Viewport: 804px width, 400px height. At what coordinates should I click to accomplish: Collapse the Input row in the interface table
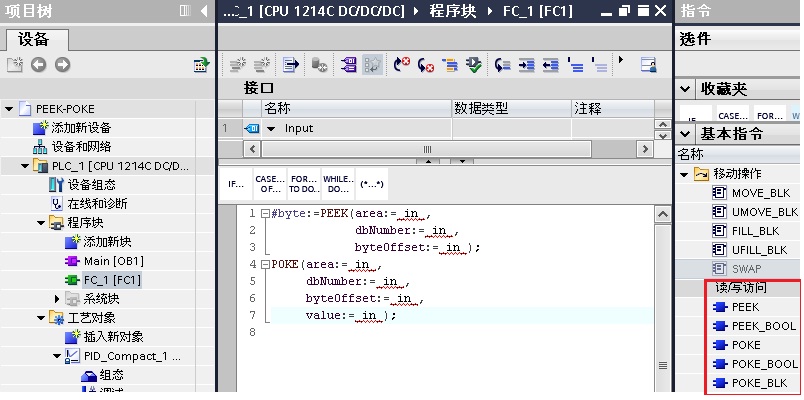pyautogui.click(x=270, y=128)
